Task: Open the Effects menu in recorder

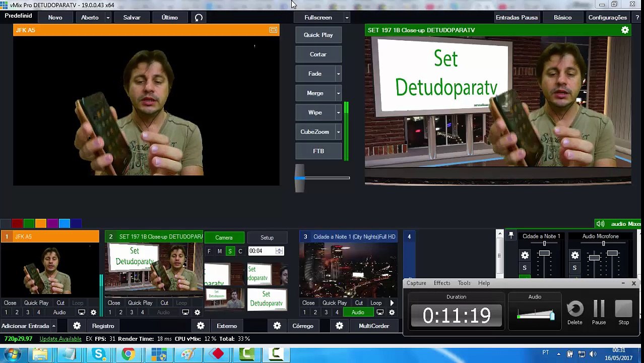Action: 442,283
